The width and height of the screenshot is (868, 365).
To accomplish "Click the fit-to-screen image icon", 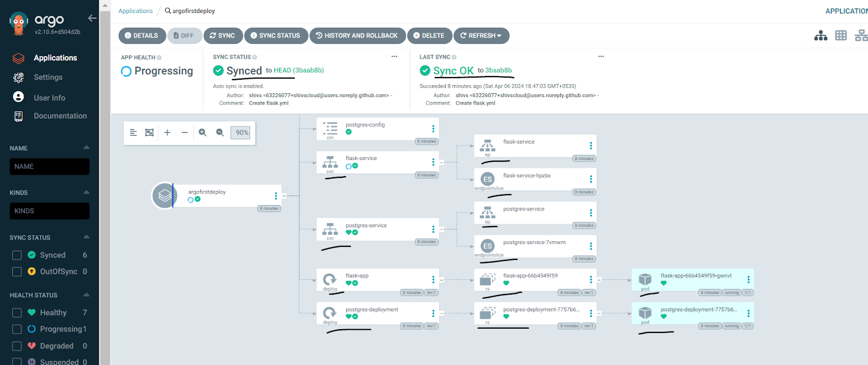I will (149, 132).
